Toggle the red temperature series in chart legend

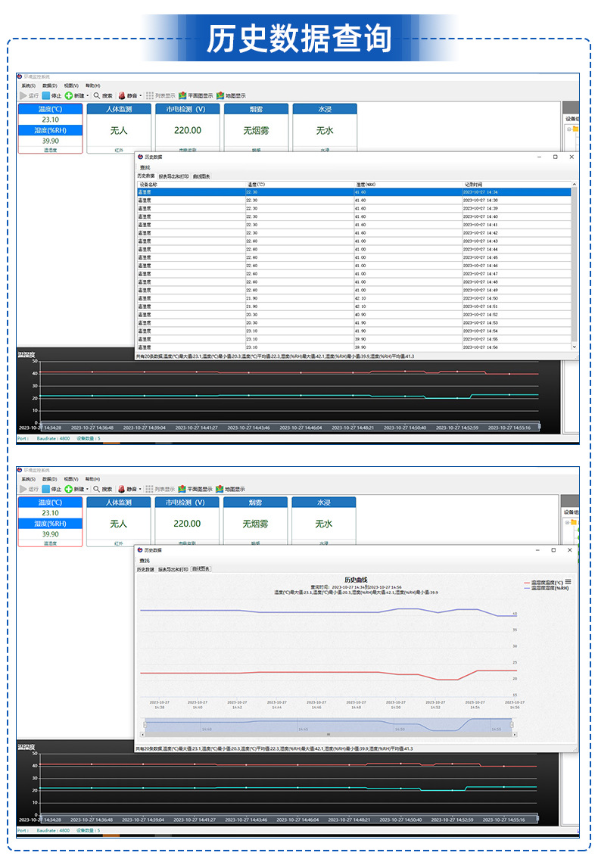[543, 582]
